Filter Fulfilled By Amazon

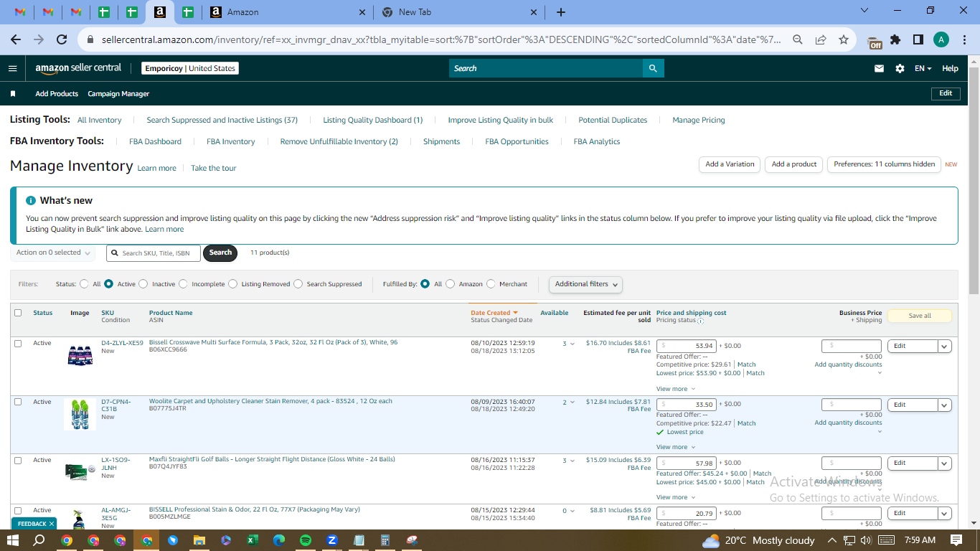click(450, 284)
